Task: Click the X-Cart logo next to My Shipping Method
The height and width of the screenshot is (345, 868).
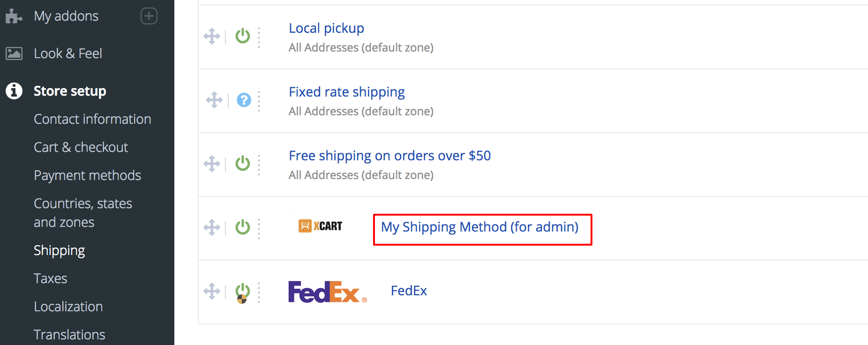Action: (320, 225)
